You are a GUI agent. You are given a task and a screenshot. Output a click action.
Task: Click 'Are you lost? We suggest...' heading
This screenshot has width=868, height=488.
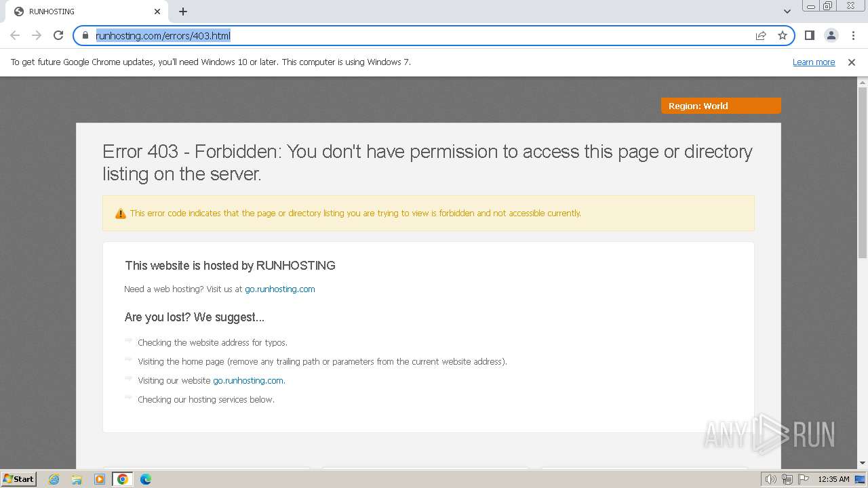click(x=195, y=317)
